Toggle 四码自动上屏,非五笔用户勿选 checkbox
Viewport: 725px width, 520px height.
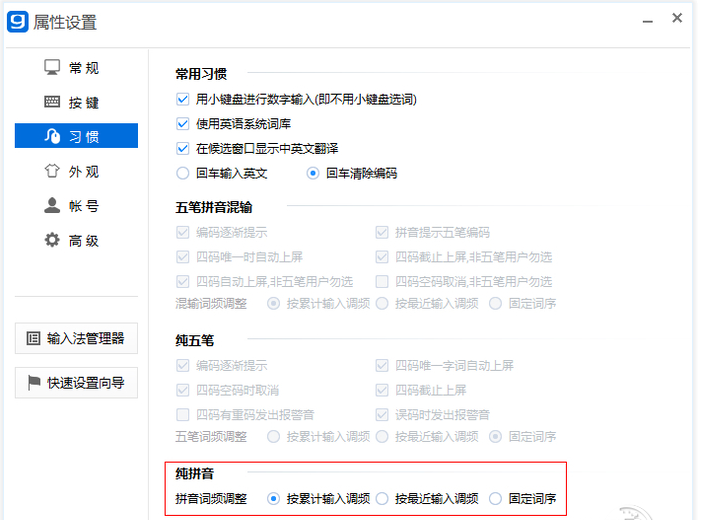[183, 281]
